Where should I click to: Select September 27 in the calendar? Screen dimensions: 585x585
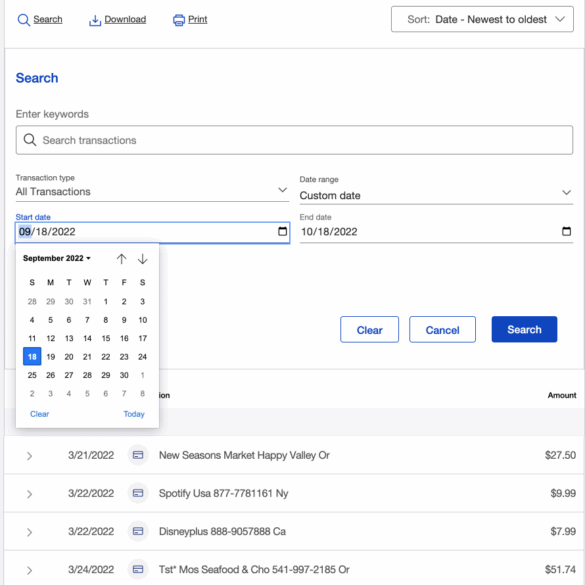pyautogui.click(x=69, y=375)
